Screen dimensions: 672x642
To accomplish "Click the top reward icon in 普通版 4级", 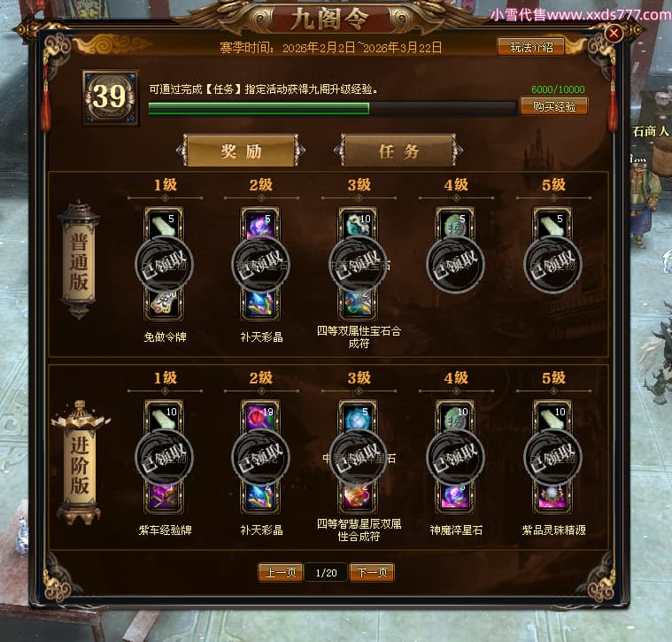I will 455,223.
